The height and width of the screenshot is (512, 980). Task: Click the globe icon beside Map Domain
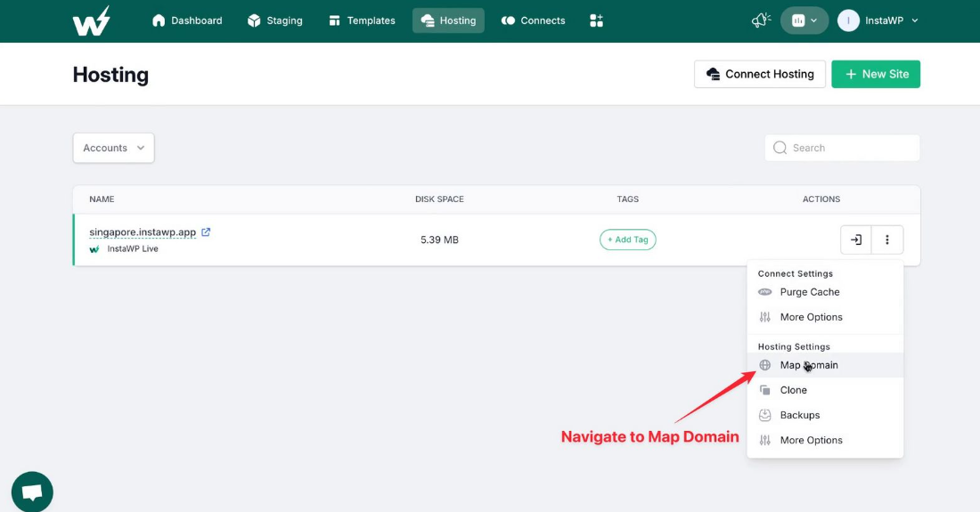coord(764,365)
